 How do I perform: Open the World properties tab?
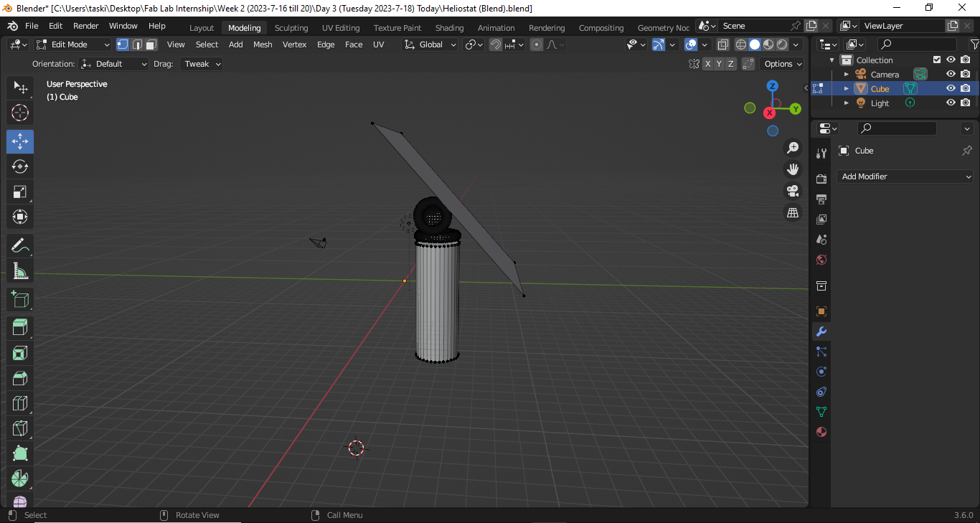(x=821, y=259)
